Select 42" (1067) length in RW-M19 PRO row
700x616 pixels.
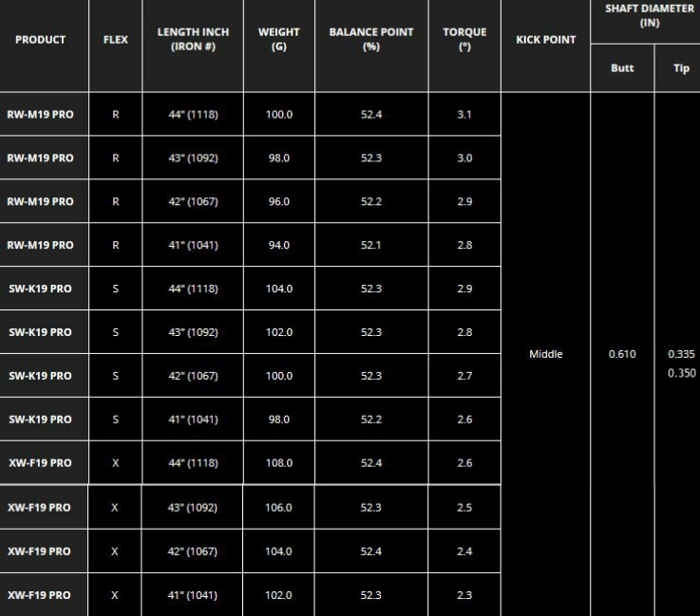tap(193, 201)
